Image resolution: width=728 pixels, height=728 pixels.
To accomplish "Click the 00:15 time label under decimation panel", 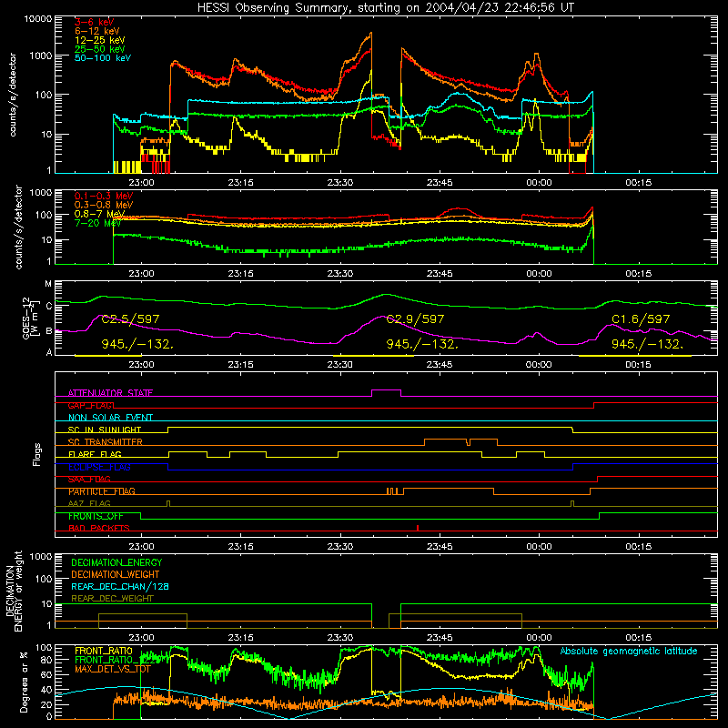I will (x=639, y=638).
